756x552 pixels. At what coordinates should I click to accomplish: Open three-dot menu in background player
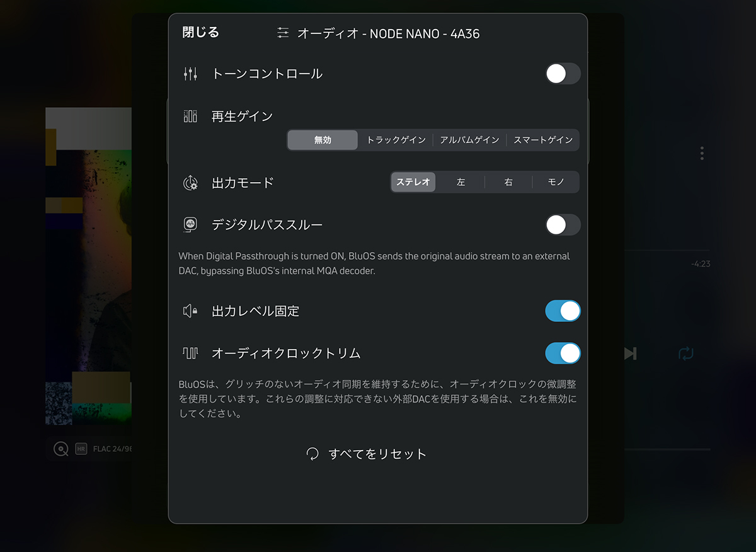click(702, 153)
